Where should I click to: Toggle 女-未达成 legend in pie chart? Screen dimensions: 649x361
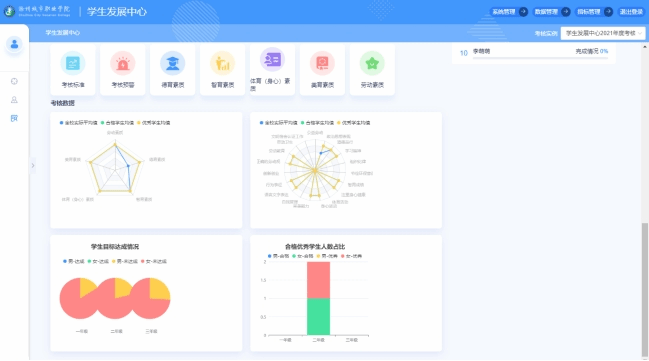coord(154,261)
